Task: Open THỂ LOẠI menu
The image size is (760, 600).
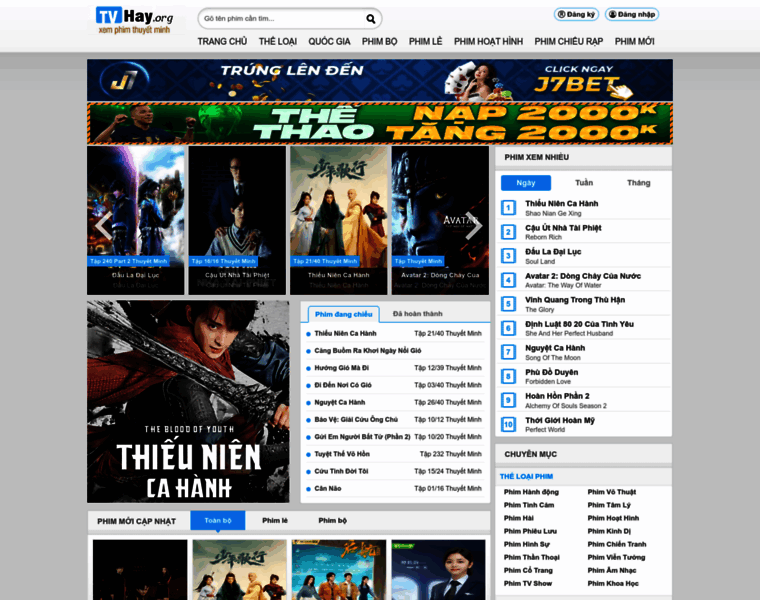Action: click(278, 42)
